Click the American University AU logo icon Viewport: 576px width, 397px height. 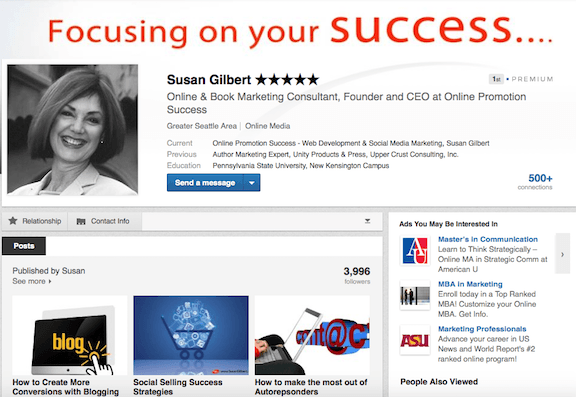tap(415, 251)
